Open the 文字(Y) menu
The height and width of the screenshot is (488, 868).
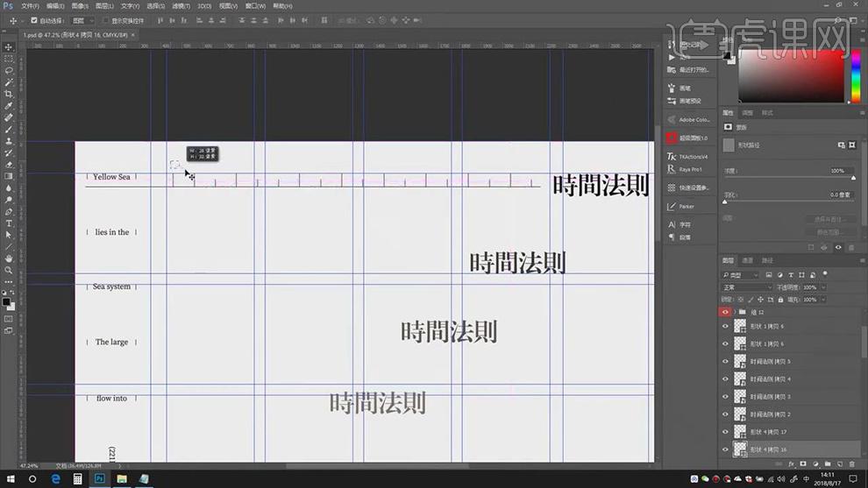pos(130,6)
